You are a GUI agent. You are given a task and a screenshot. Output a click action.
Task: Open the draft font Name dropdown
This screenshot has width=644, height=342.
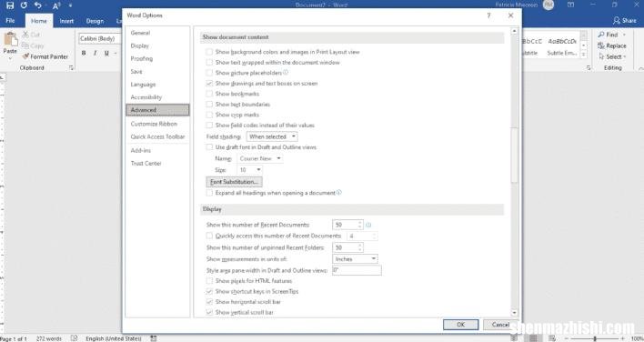[x=259, y=158]
